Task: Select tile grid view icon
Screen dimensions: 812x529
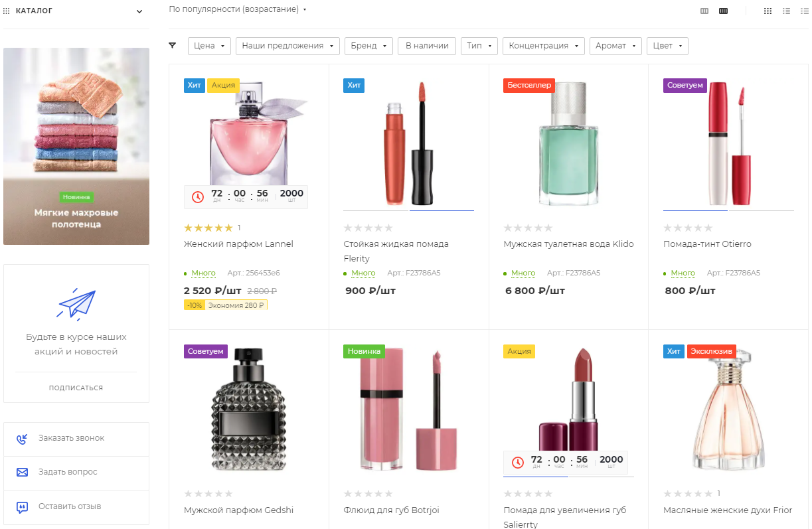Action: pos(768,11)
